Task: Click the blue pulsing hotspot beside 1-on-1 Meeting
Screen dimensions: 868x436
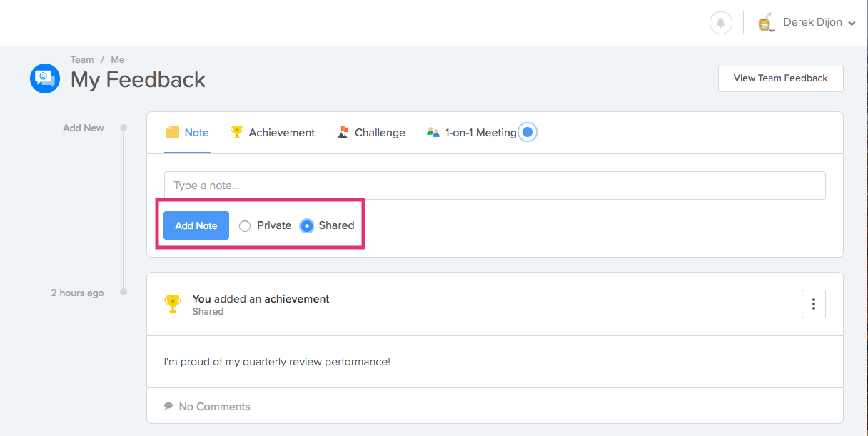Action: [x=528, y=132]
